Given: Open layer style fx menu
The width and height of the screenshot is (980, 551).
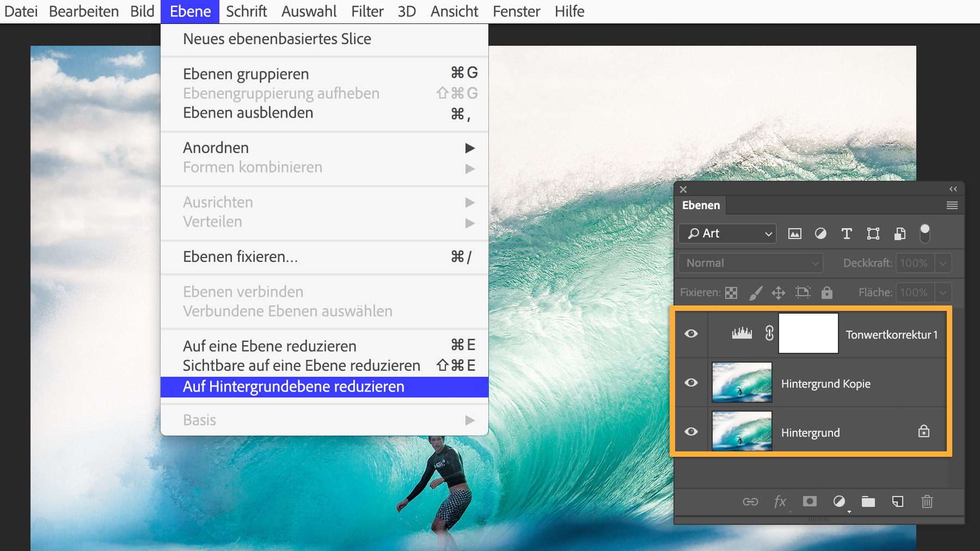Looking at the screenshot, I should coord(780,501).
